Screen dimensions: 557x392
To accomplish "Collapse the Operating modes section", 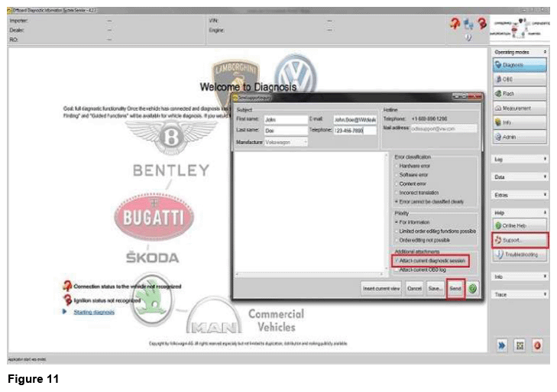I will (x=545, y=52).
